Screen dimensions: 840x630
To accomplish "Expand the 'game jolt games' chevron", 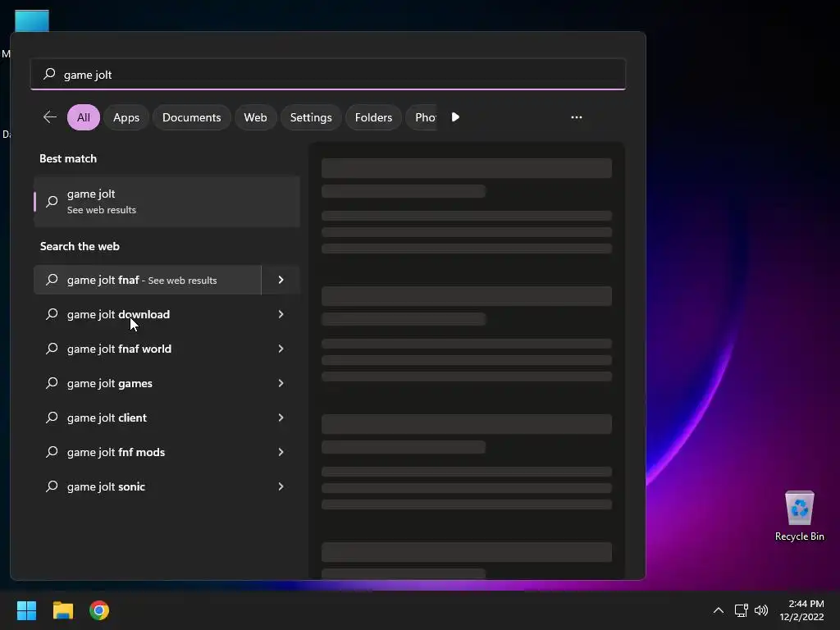I will [x=281, y=383].
